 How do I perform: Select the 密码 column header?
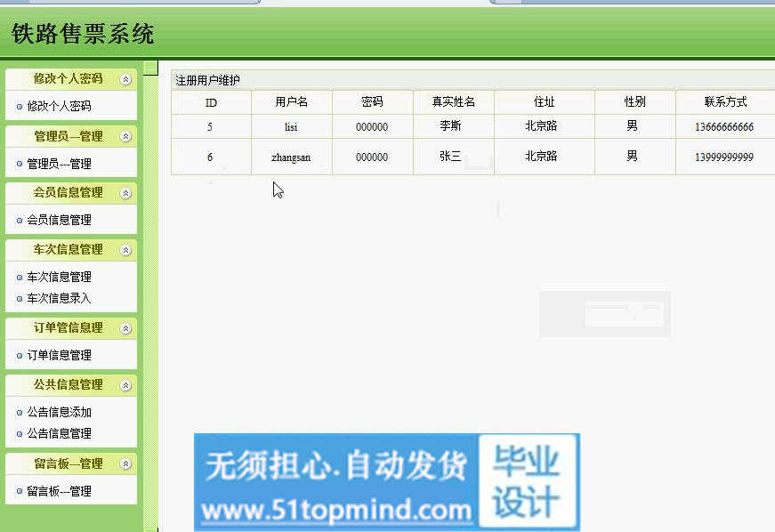click(372, 102)
